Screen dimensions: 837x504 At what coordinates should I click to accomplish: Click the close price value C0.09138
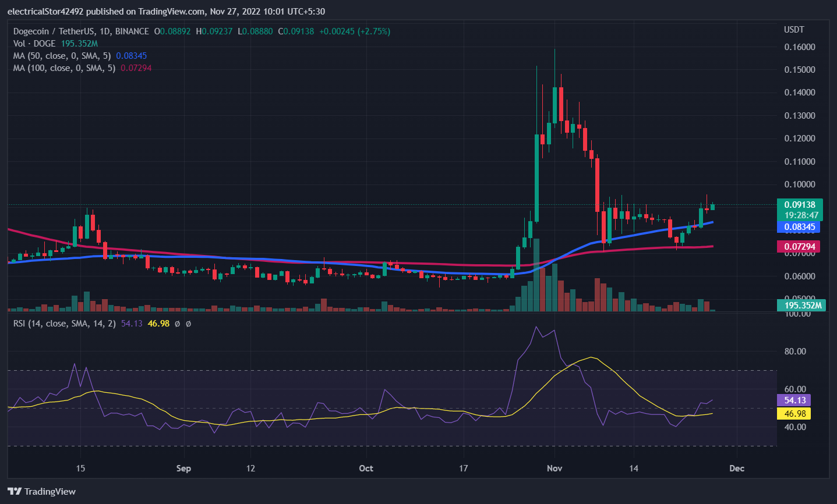[x=296, y=31]
